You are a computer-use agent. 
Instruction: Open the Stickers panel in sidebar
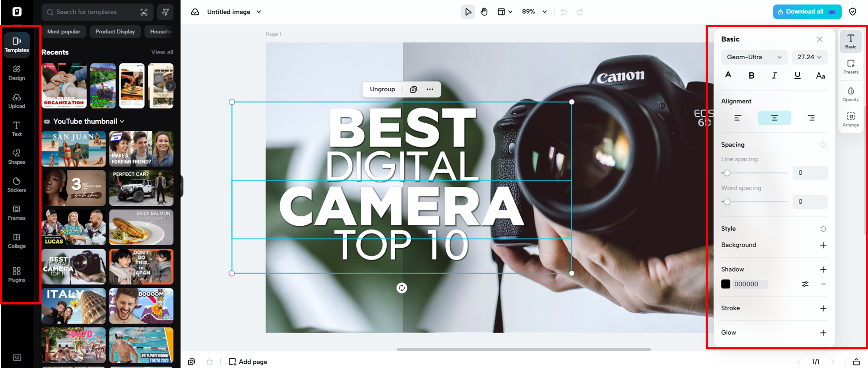(16, 185)
